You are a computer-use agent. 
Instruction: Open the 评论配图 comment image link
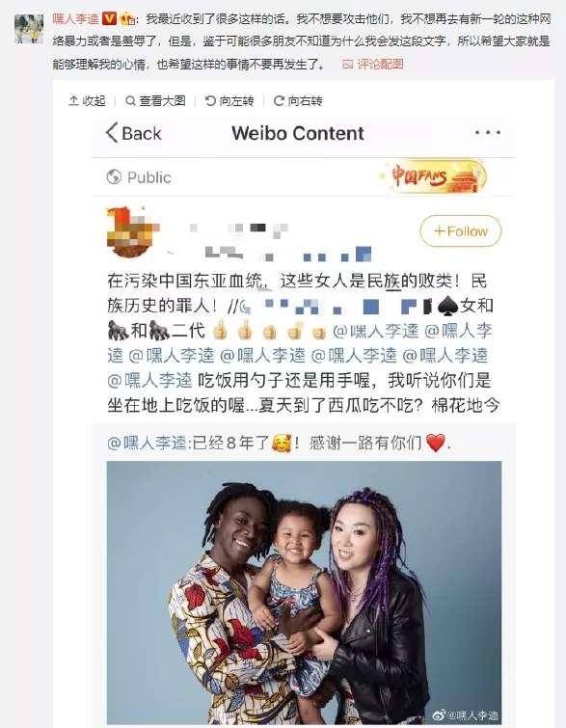pos(373,64)
